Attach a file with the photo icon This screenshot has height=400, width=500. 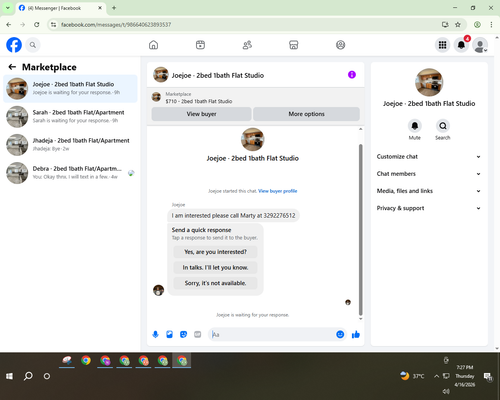[x=169, y=334]
